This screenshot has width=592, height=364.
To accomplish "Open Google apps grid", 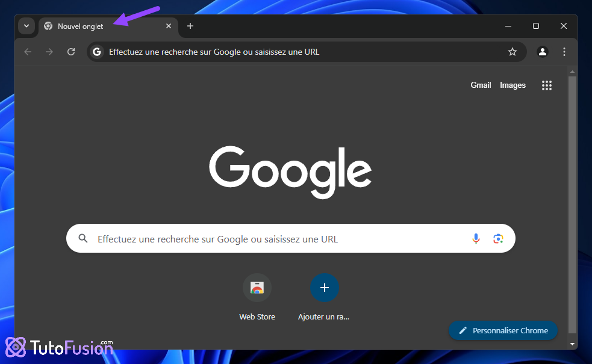I will pos(547,85).
